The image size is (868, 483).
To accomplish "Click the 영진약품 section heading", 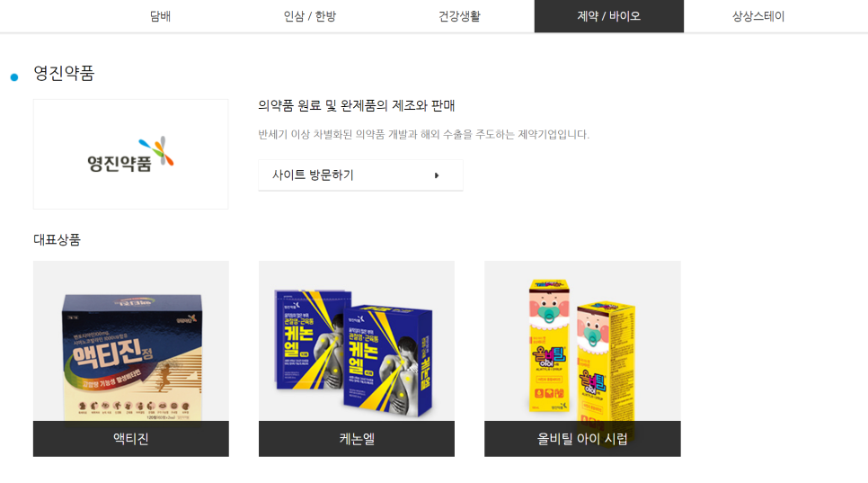I will coord(64,73).
